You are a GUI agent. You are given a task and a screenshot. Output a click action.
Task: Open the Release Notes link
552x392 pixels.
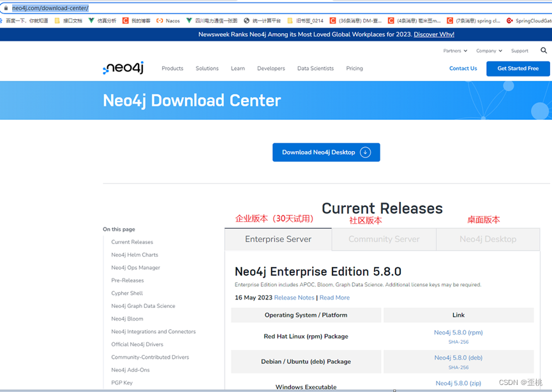pos(294,298)
